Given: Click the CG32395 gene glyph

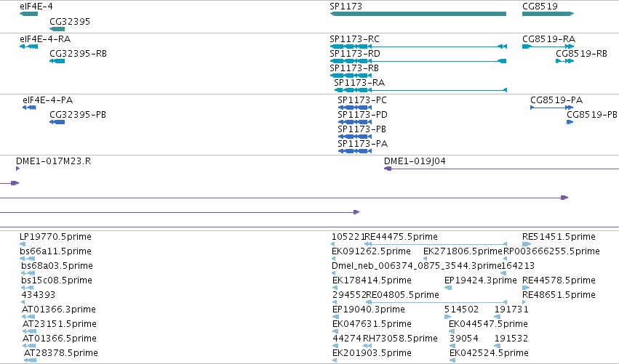Looking at the screenshot, I should (x=57, y=29).
